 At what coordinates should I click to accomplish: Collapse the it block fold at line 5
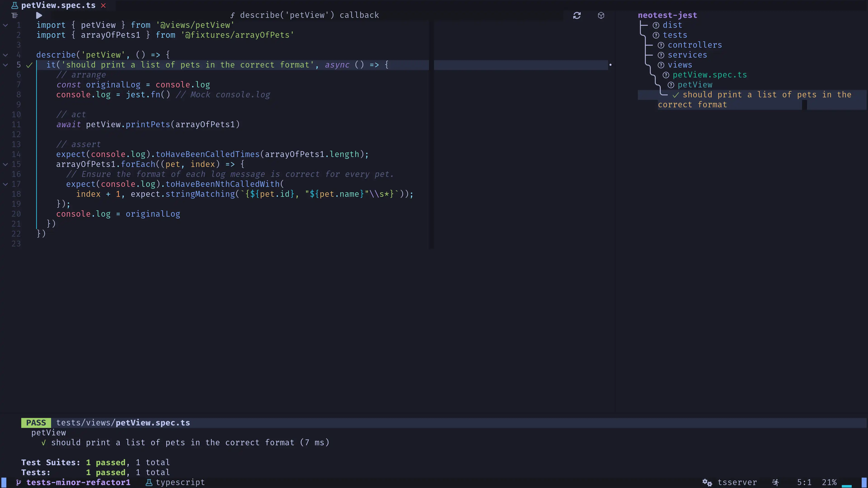[x=5, y=65]
